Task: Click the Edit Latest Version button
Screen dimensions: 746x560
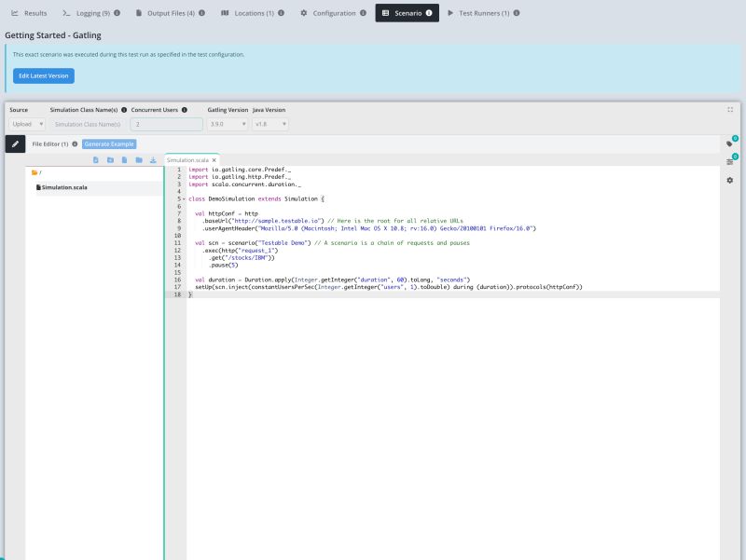Action: (44, 76)
